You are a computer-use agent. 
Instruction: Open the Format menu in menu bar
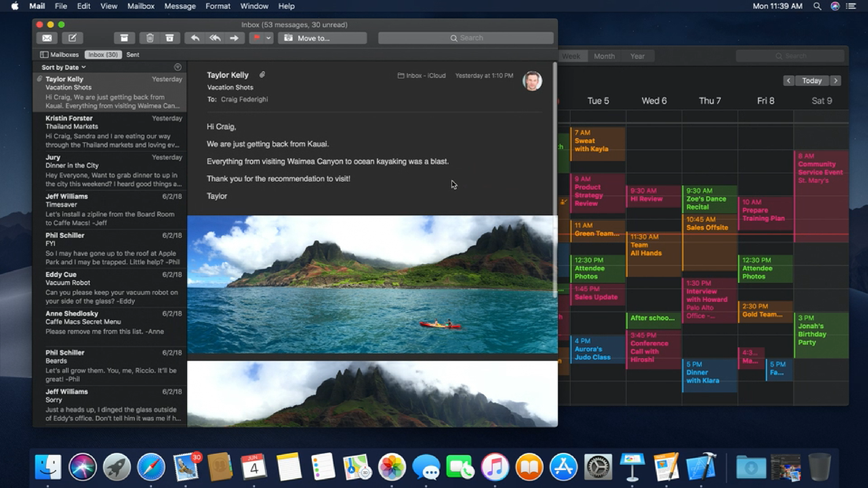tap(218, 6)
